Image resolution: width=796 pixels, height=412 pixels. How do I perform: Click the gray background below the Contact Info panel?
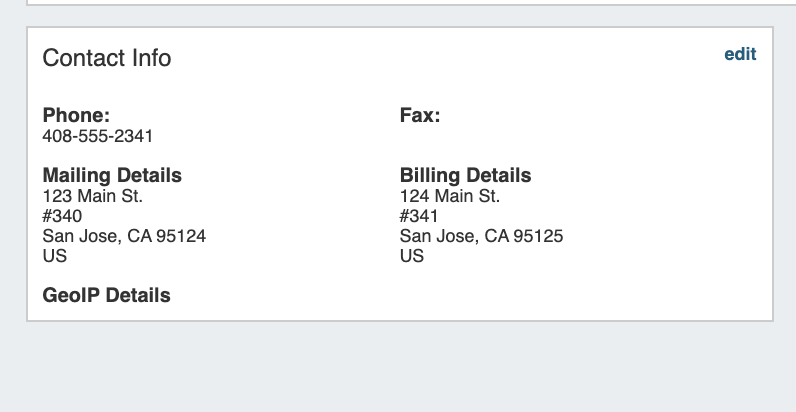coord(400,368)
